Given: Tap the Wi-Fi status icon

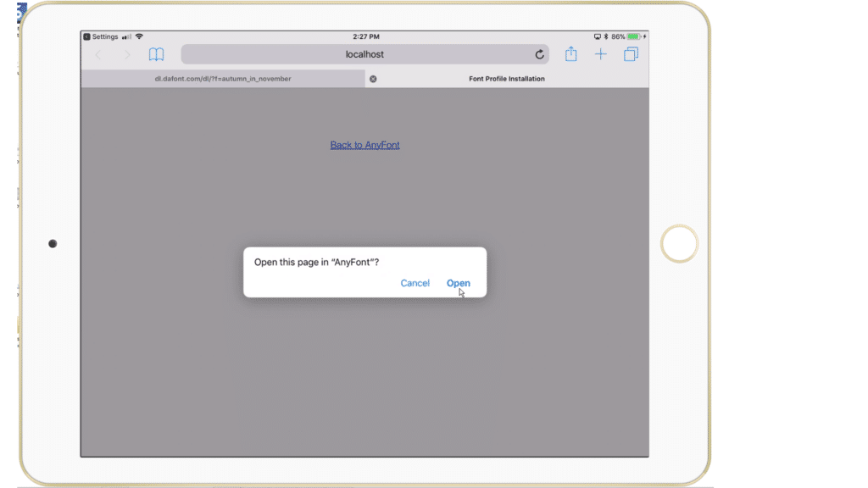Looking at the screenshot, I should coord(139,36).
